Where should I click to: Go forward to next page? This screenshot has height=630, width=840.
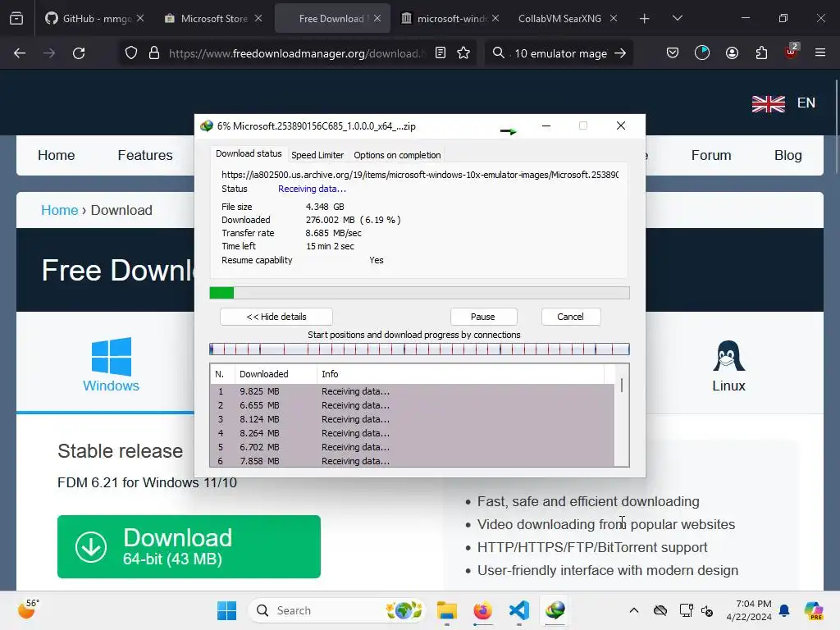(49, 53)
